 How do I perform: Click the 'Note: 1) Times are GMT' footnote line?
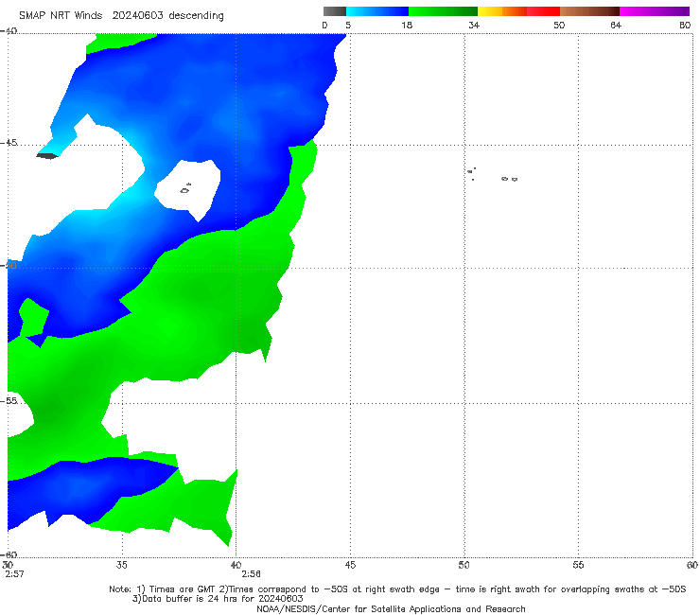(397, 589)
